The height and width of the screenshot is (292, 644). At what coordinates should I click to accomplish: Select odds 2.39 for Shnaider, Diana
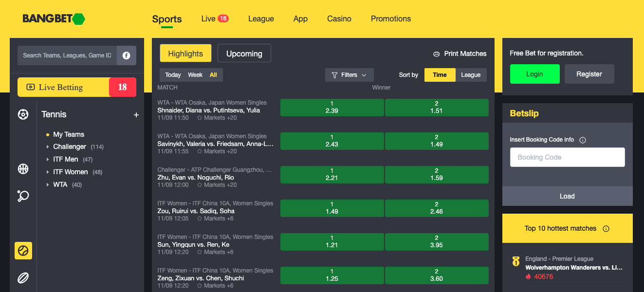(332, 108)
